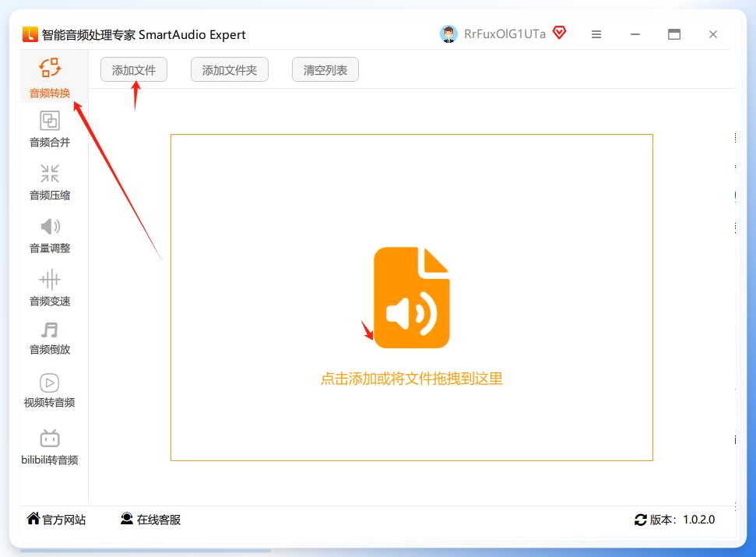756x557 pixels.
Task: Click the orange audio file drop icon
Action: [x=412, y=297]
